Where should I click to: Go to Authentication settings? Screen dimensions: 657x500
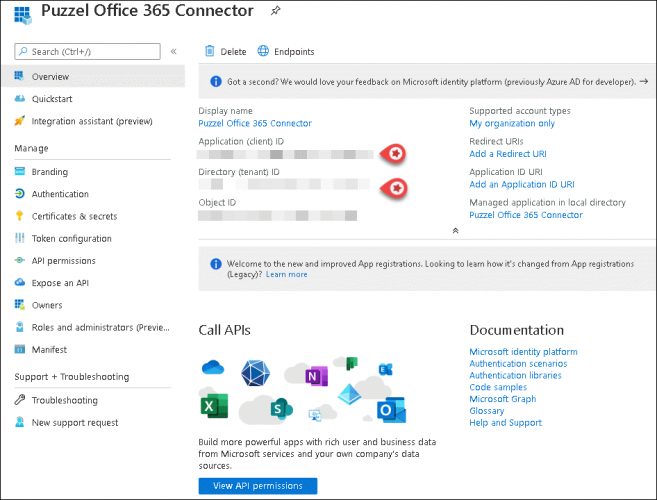pyautogui.click(x=60, y=194)
